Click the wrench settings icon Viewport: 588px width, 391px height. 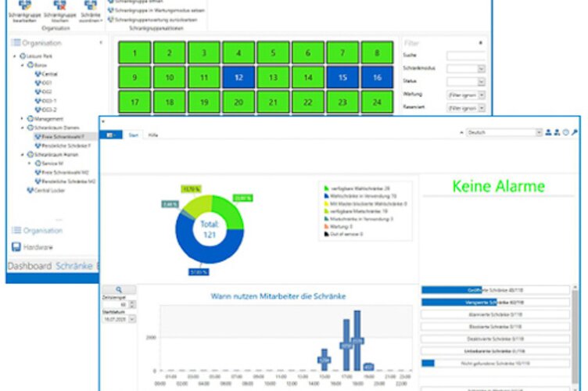[x=575, y=133]
